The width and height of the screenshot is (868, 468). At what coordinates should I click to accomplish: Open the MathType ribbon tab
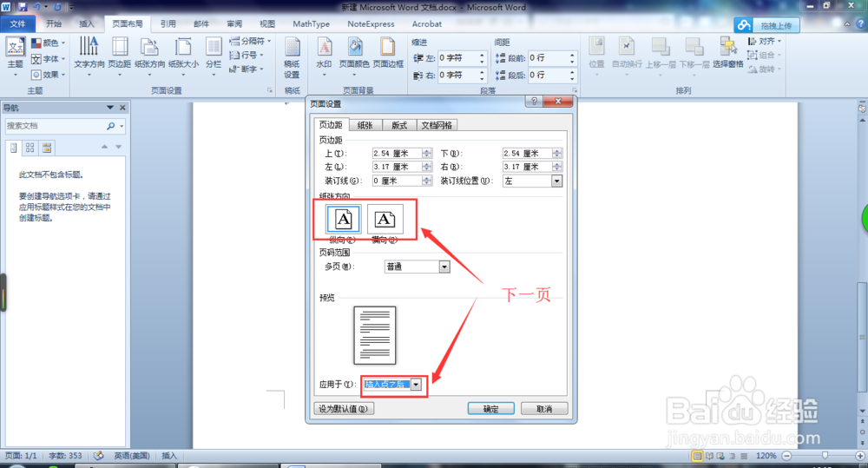pyautogui.click(x=311, y=23)
